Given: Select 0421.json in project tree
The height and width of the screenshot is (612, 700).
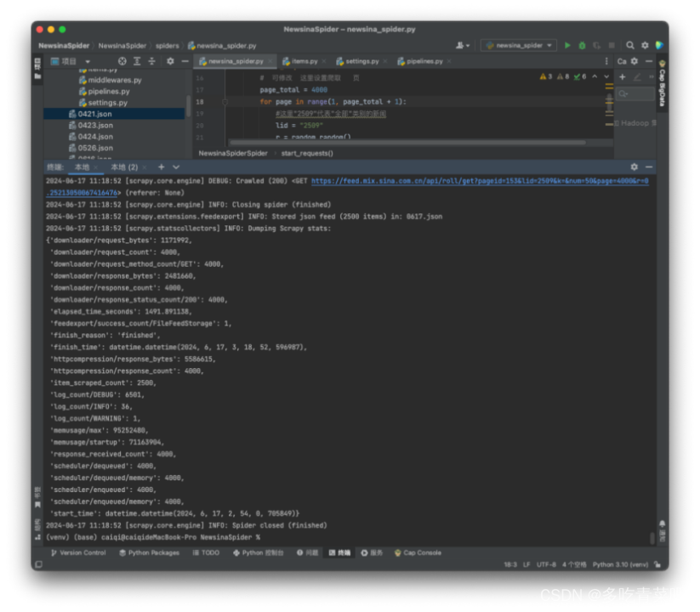Looking at the screenshot, I should click(x=114, y=114).
